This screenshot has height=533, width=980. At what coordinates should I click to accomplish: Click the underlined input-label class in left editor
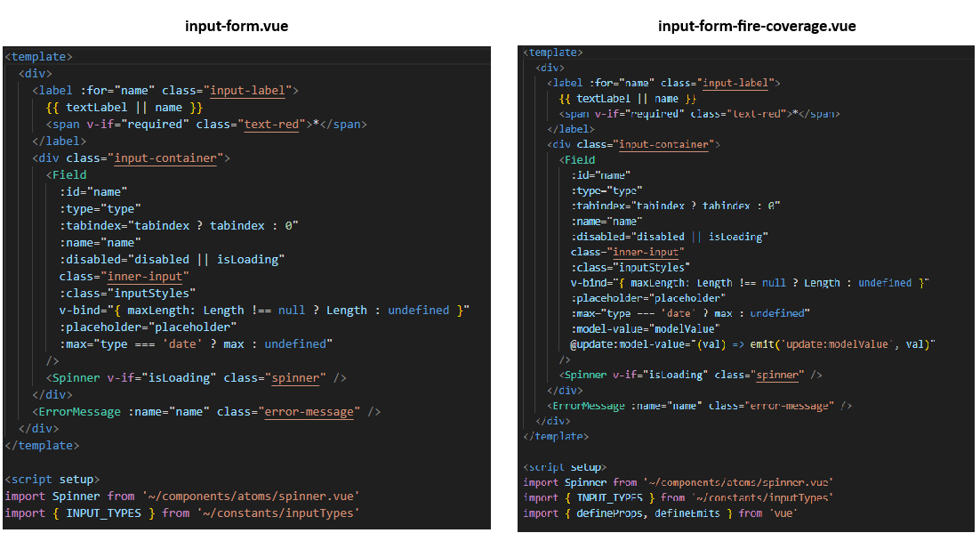click(x=251, y=90)
